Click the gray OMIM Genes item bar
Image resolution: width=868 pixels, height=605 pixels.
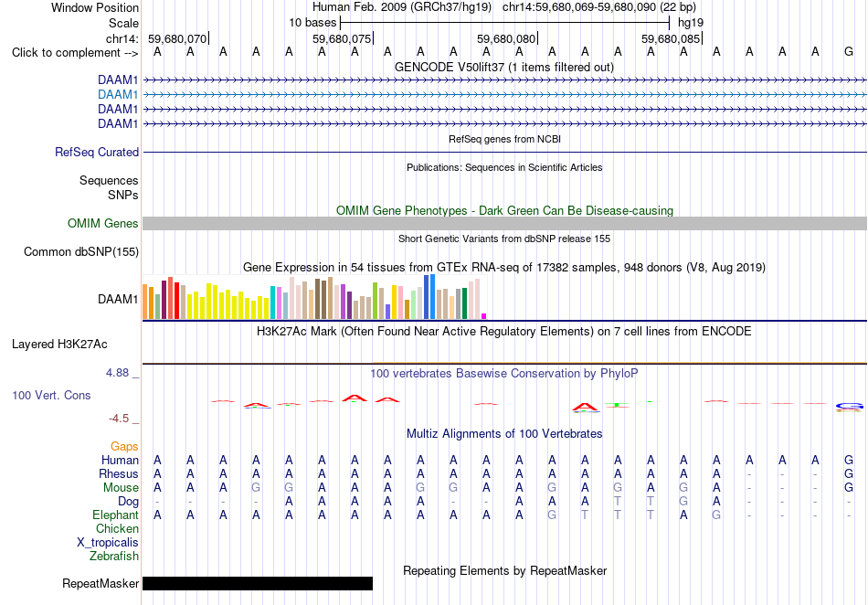[504, 224]
